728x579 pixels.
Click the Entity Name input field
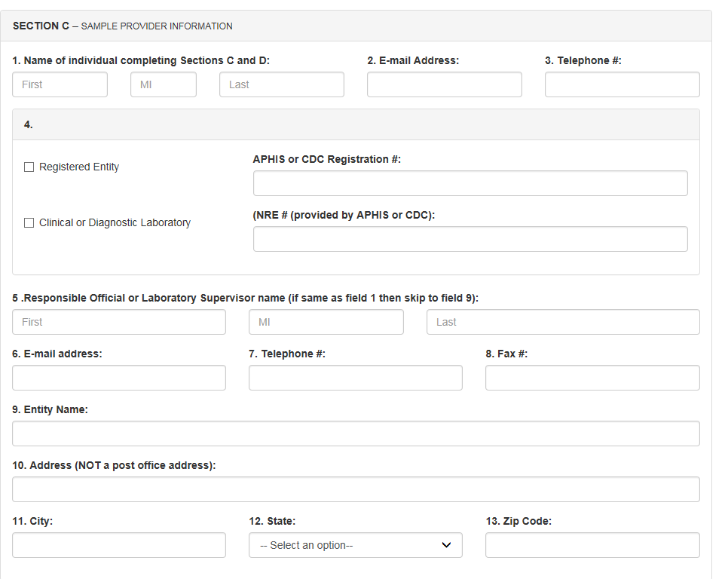pos(356,433)
